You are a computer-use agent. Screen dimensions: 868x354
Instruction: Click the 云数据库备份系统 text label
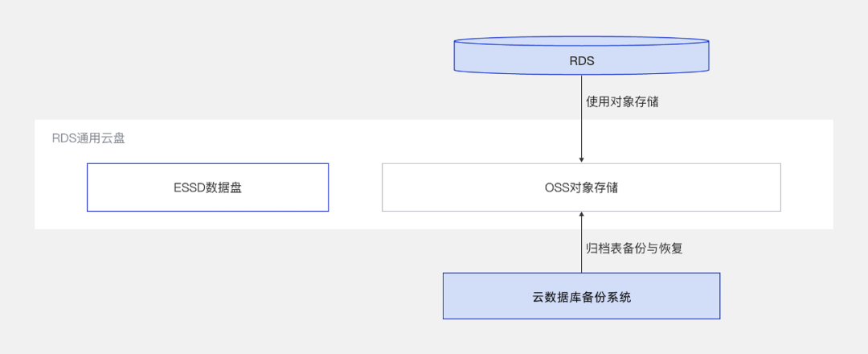coord(581,296)
